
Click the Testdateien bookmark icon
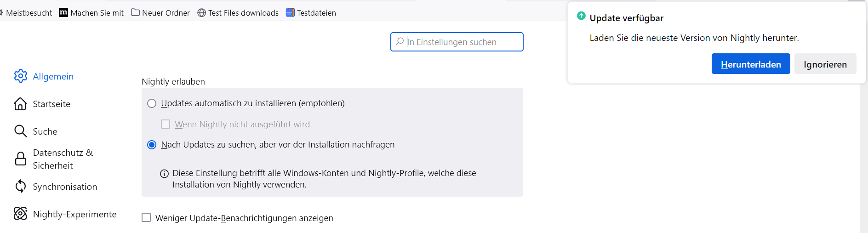click(x=290, y=12)
